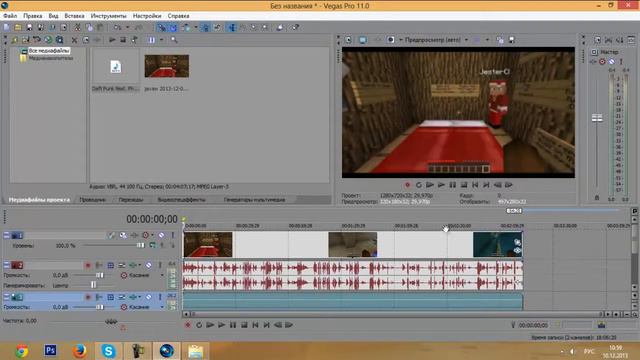
Task: Cut selection with the scissors icon
Action: tap(77, 27)
